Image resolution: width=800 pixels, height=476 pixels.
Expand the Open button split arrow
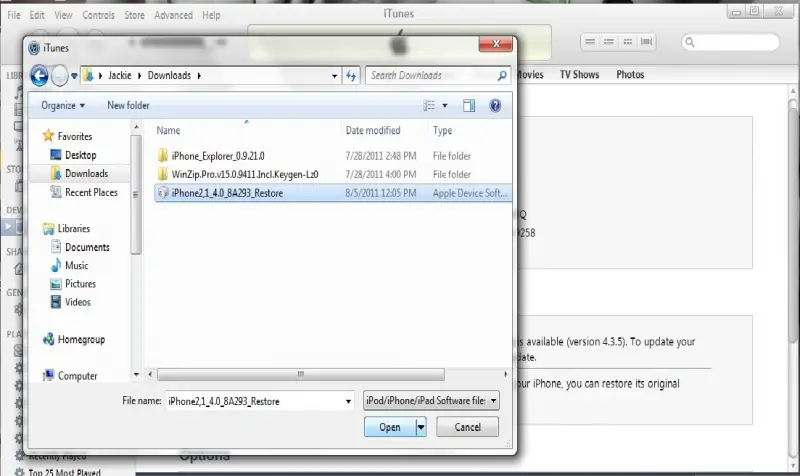421,427
